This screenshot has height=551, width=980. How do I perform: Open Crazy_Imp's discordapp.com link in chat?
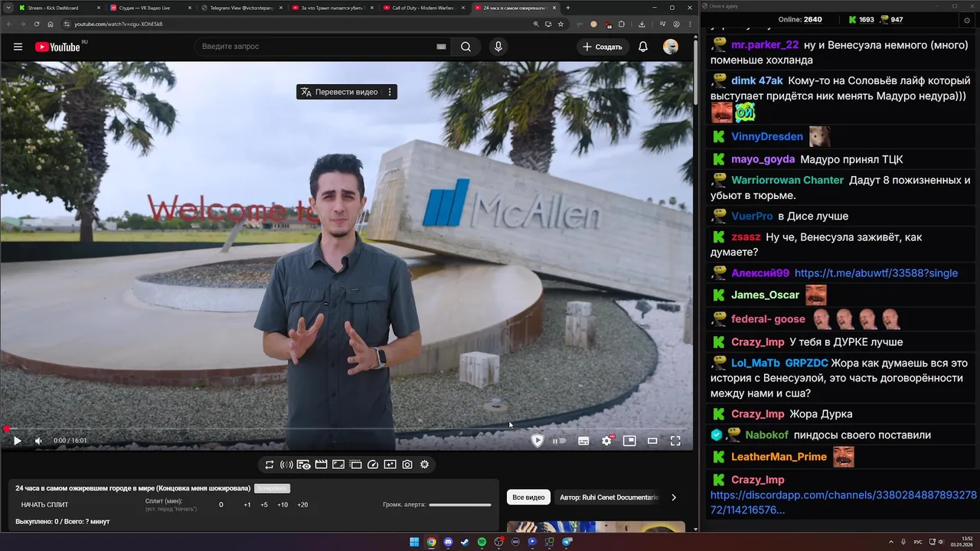coord(843,503)
